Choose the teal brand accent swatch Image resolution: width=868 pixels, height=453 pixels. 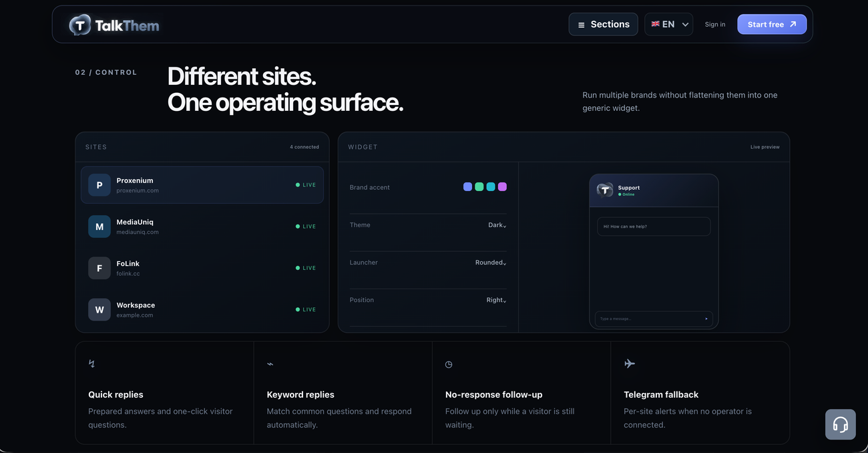point(491,187)
